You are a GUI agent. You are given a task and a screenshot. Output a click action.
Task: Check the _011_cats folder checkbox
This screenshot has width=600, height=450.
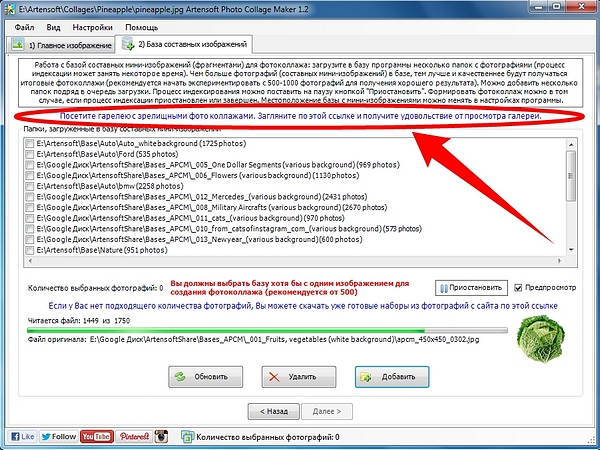[x=29, y=218]
